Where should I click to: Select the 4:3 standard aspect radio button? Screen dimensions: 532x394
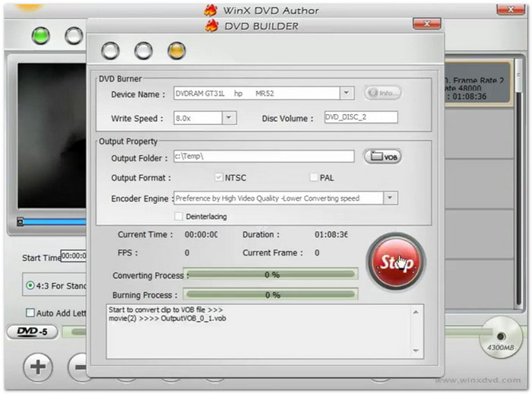coord(30,286)
